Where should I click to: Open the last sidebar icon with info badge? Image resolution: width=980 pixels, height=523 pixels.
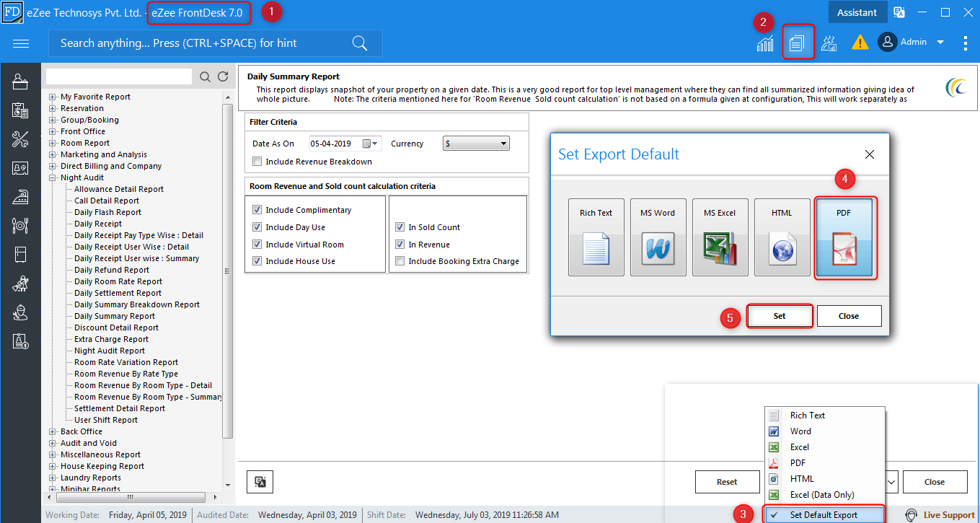click(x=20, y=341)
